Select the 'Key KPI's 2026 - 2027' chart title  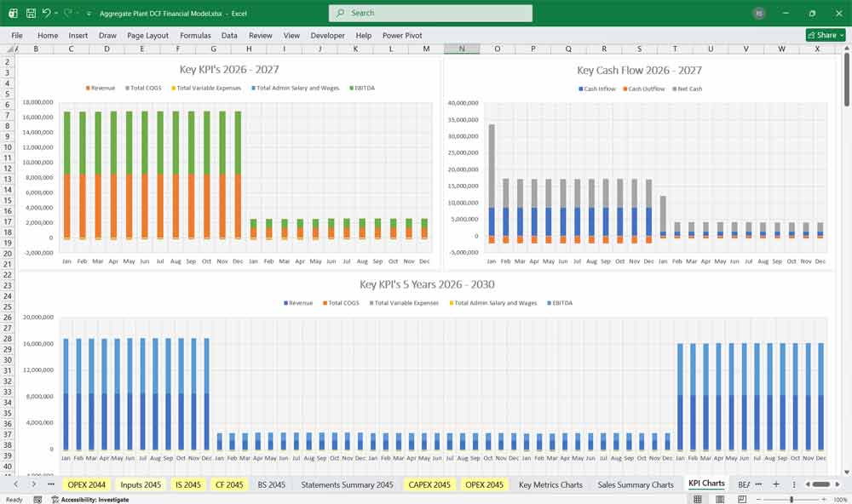pos(228,70)
